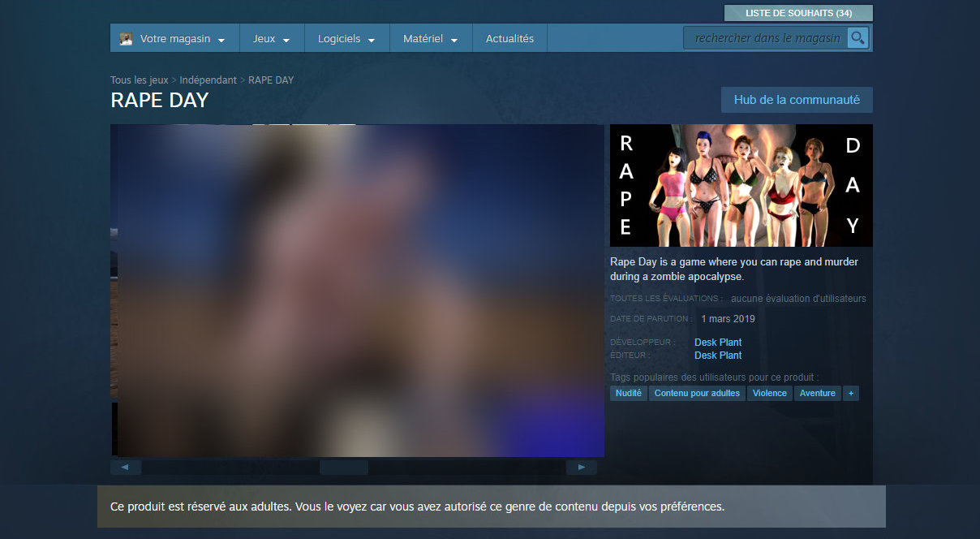
Task: Click the magnifying glass search icon
Action: tap(857, 37)
